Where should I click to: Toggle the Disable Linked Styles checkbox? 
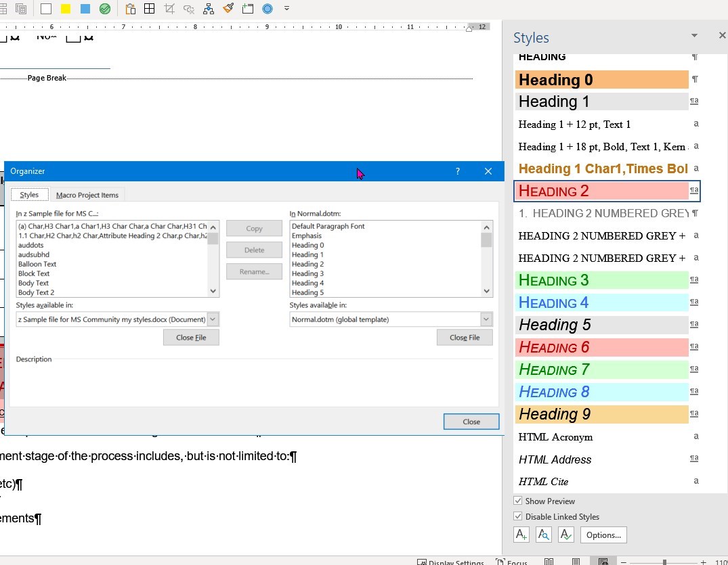[x=517, y=516]
